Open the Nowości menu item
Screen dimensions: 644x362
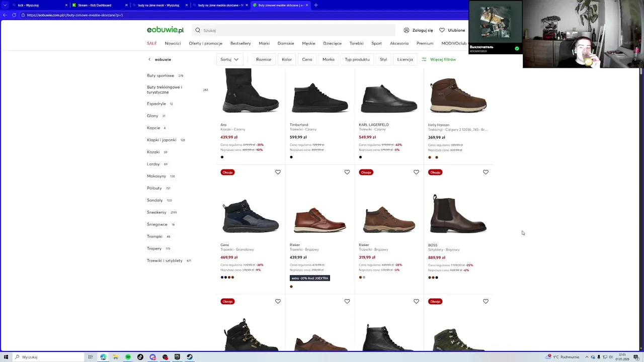click(173, 43)
